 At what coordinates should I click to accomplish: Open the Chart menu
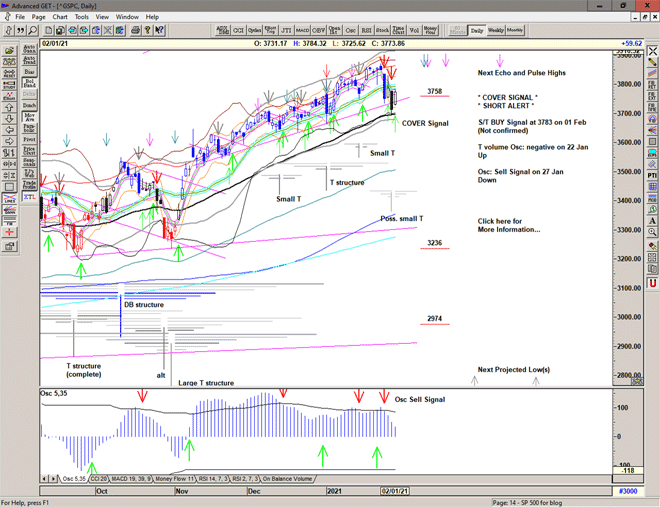point(60,17)
